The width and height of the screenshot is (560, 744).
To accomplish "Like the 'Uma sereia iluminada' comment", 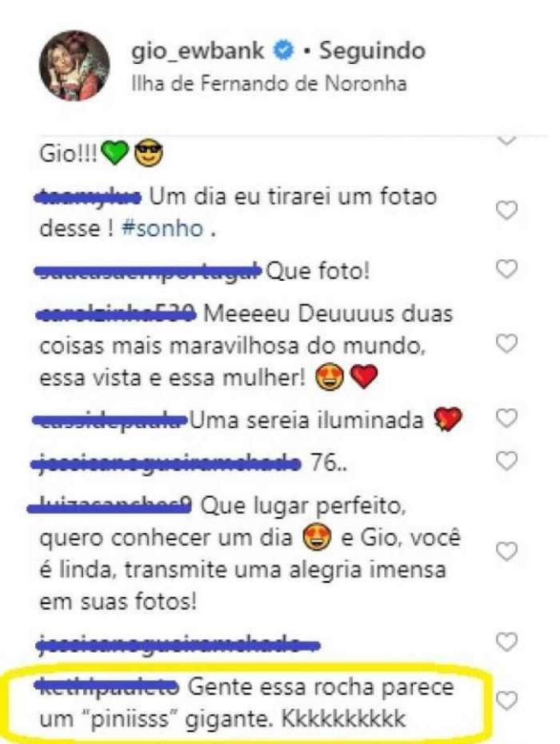I will click(x=506, y=418).
